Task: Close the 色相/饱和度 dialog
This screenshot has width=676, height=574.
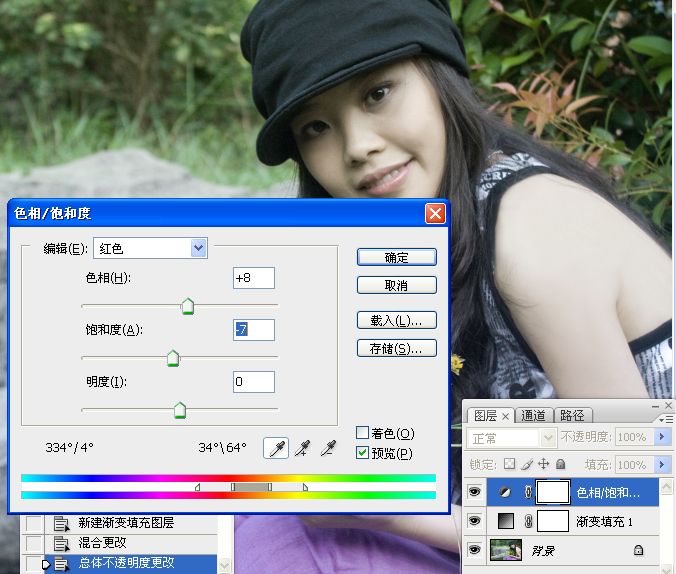Action: 435,213
